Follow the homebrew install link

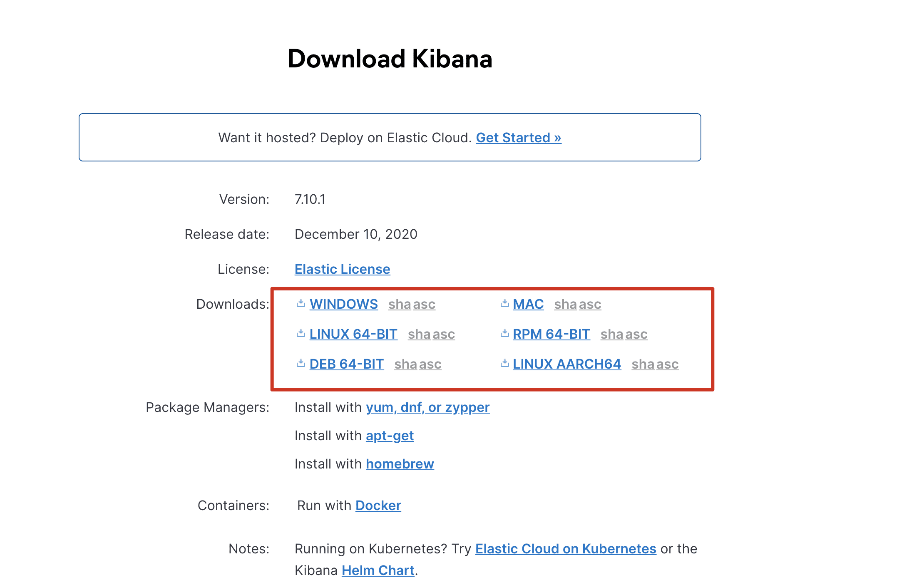point(400,464)
